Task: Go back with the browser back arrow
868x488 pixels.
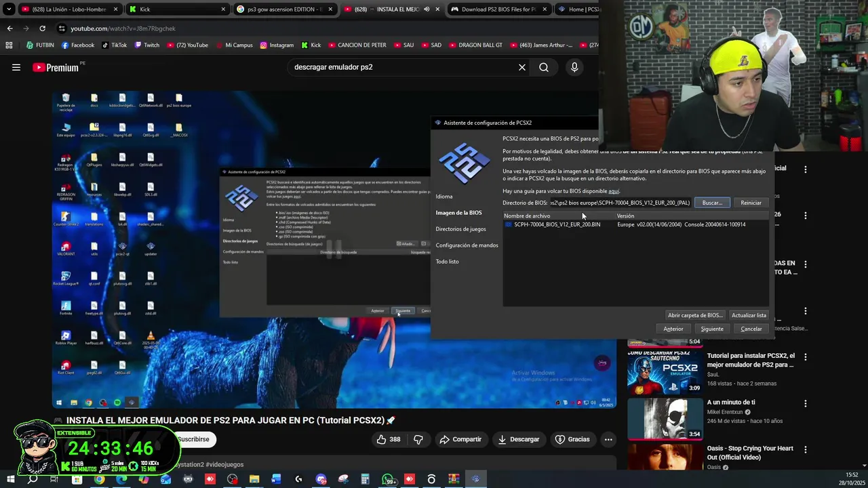Action: click(9, 28)
